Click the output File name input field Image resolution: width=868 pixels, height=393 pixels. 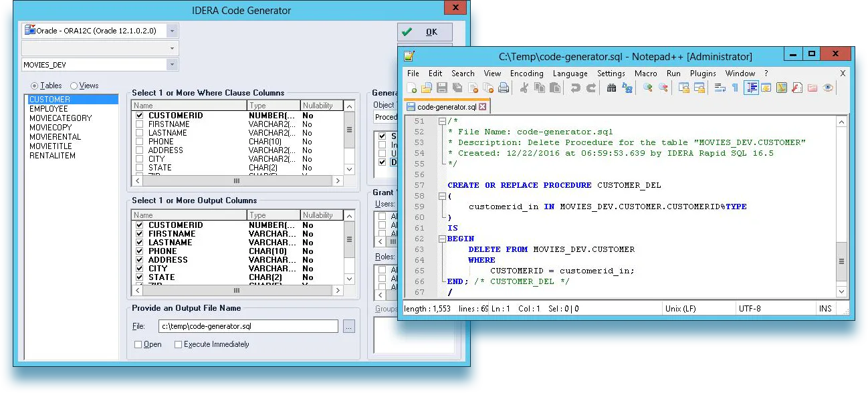[x=249, y=326]
